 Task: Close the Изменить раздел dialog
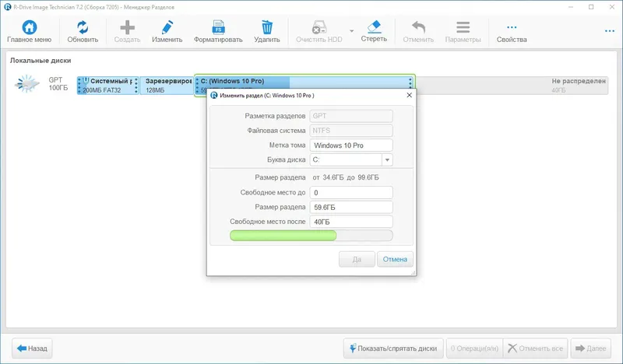[410, 95]
